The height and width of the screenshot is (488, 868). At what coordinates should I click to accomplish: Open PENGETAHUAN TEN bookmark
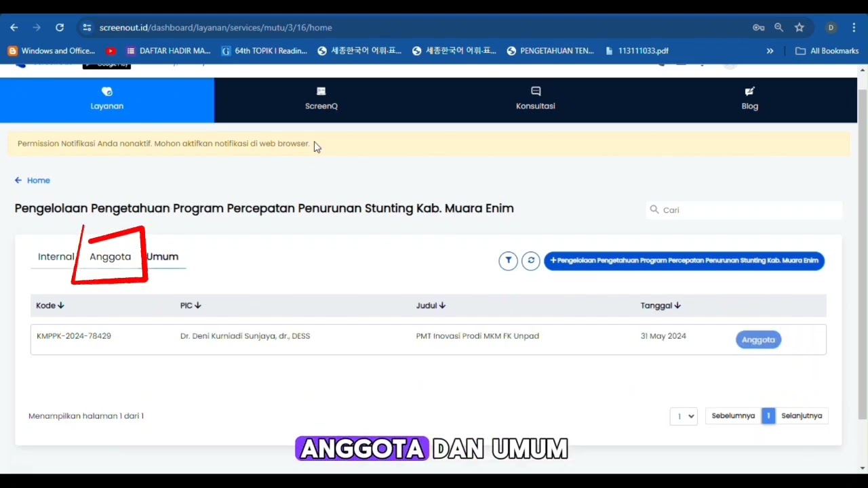pyautogui.click(x=551, y=51)
